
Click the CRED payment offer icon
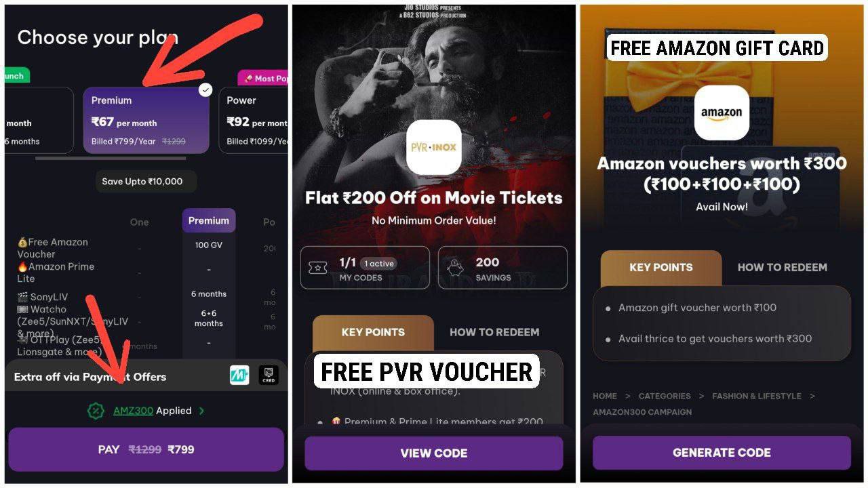click(x=269, y=375)
